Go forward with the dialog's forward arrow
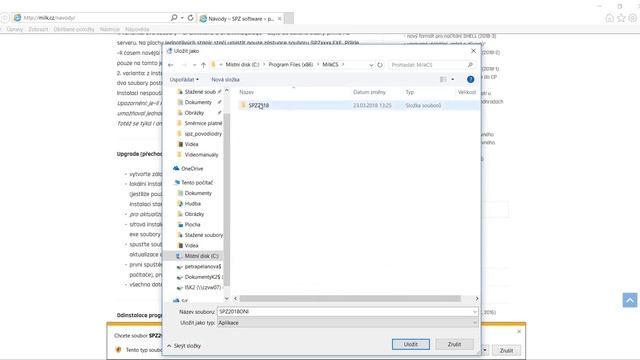Viewport: 640px width, 360px height. pyautogui.click(x=184, y=65)
